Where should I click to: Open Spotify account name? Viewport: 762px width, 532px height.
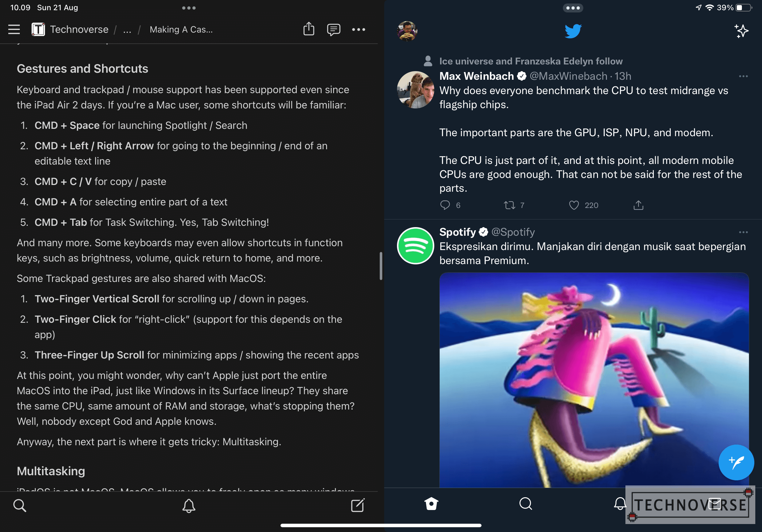pyautogui.click(x=457, y=232)
